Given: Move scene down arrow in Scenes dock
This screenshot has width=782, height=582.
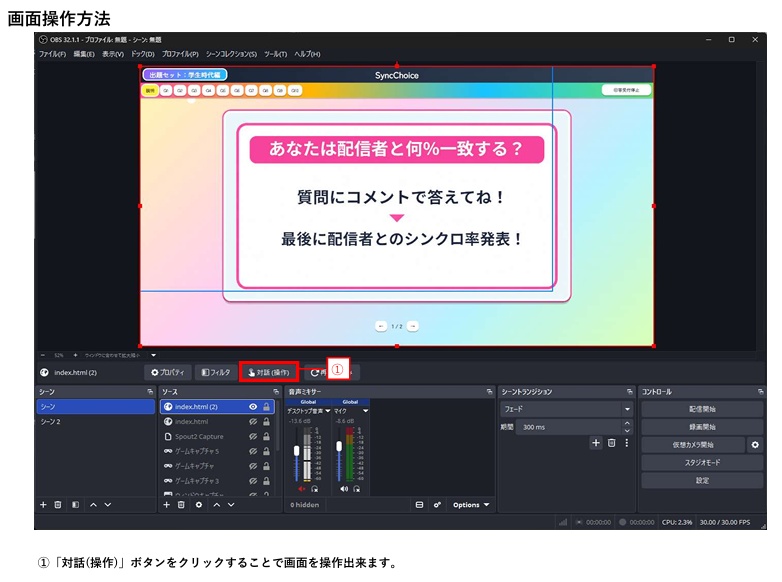Looking at the screenshot, I should point(108,505).
